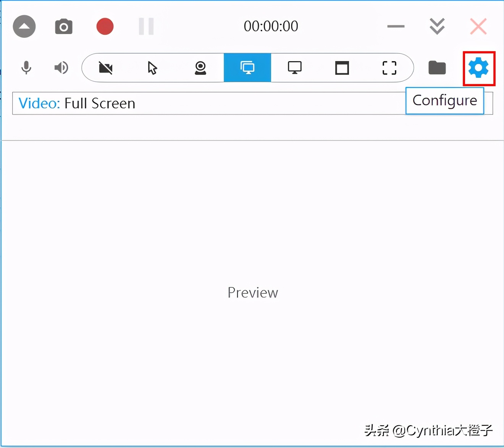
Task: Click the Preview area
Action: pos(253,293)
